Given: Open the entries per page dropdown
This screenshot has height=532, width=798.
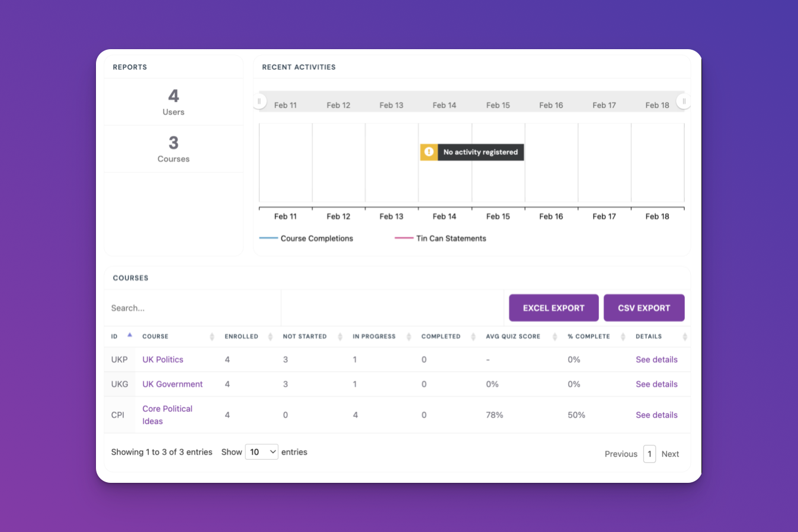Looking at the screenshot, I should point(261,452).
